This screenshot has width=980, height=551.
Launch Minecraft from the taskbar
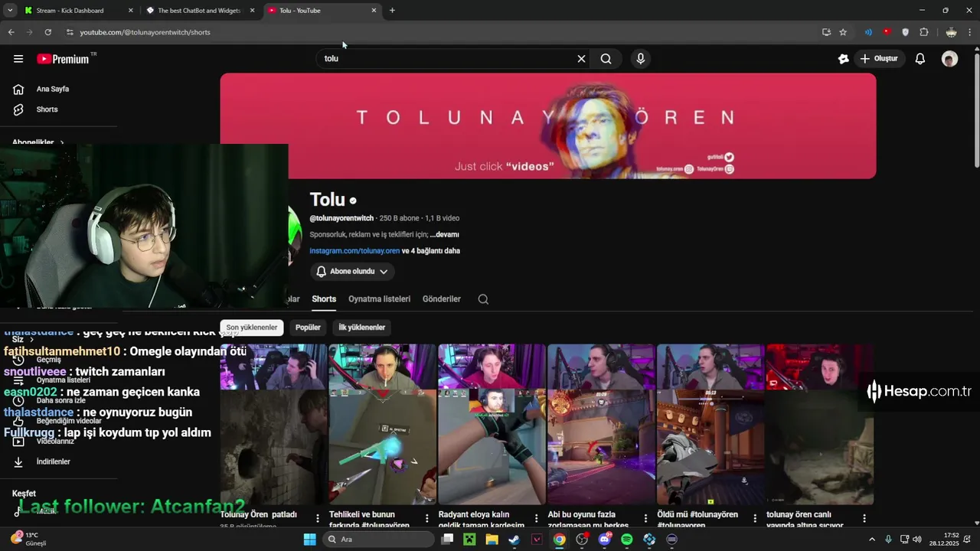click(469, 540)
